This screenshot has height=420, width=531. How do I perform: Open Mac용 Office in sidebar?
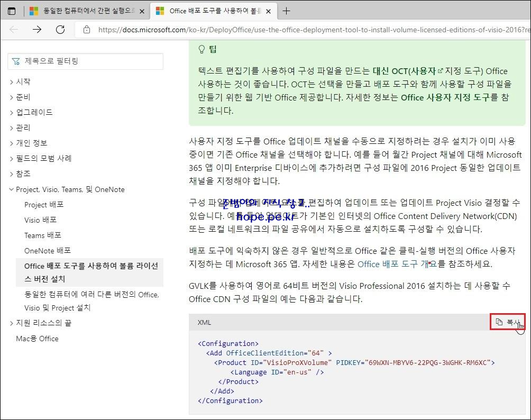point(37,339)
